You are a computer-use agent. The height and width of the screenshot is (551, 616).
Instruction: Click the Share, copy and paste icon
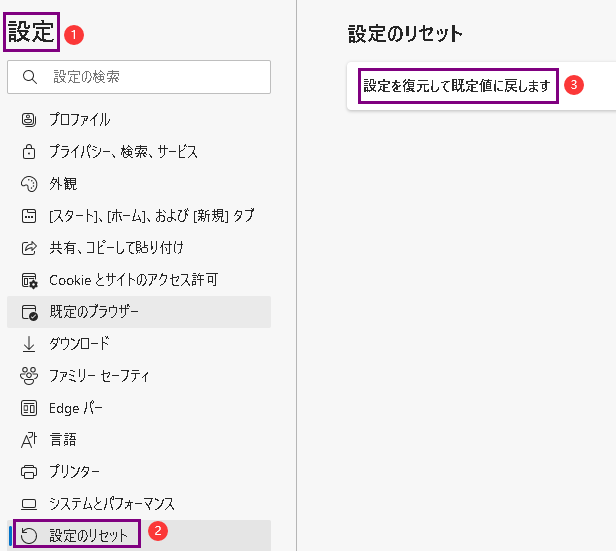click(29, 247)
